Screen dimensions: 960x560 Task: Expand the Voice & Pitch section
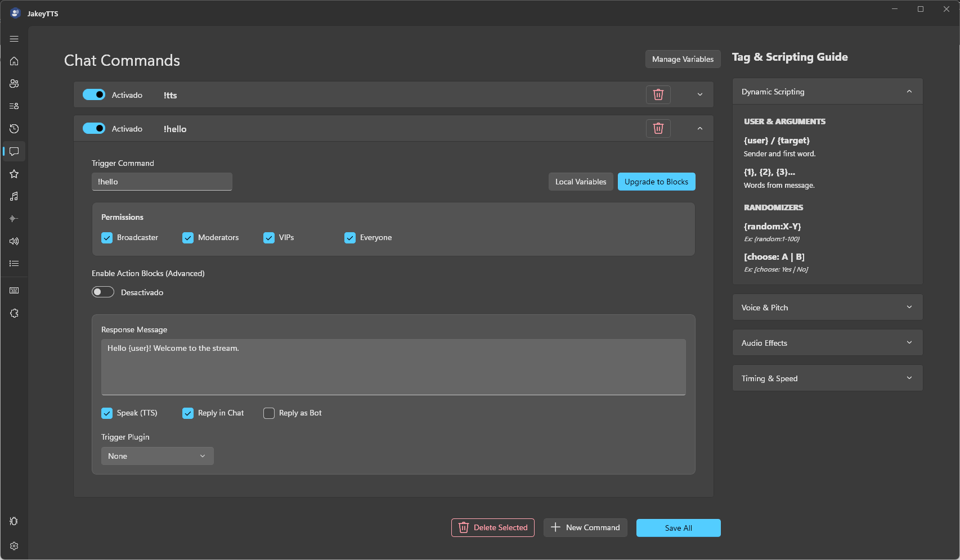point(828,307)
